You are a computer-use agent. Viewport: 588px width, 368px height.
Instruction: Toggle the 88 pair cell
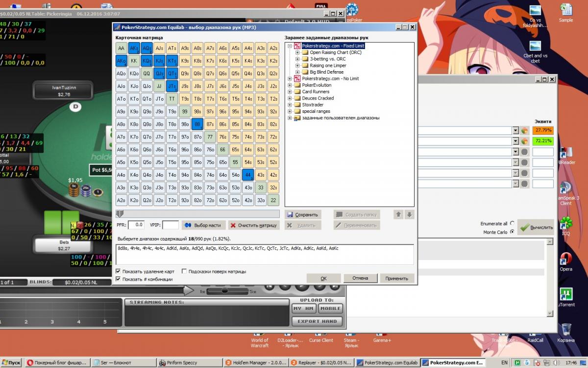[197, 125]
